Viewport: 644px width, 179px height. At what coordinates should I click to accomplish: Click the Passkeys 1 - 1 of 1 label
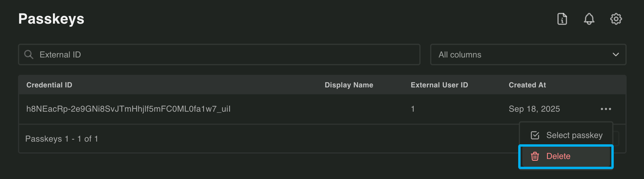[x=62, y=139]
